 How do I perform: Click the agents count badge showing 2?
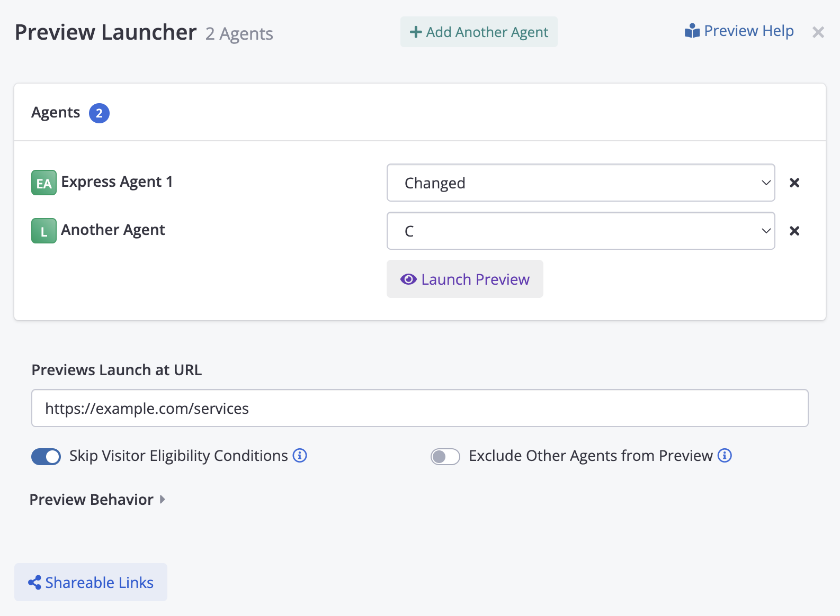[99, 113]
